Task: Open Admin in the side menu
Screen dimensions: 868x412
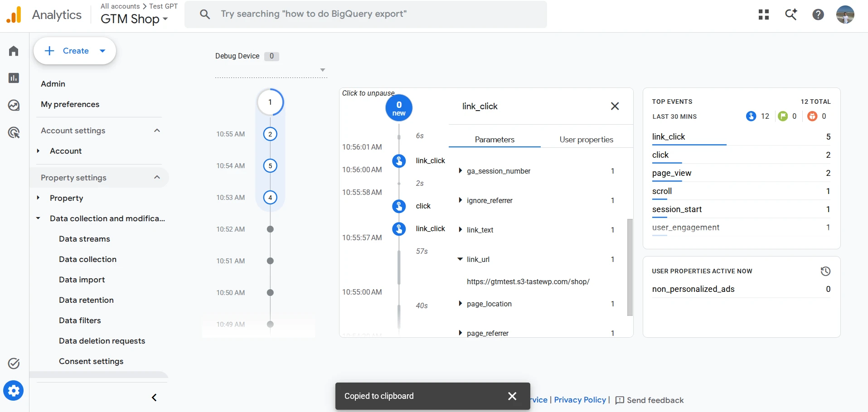Action: click(x=53, y=84)
